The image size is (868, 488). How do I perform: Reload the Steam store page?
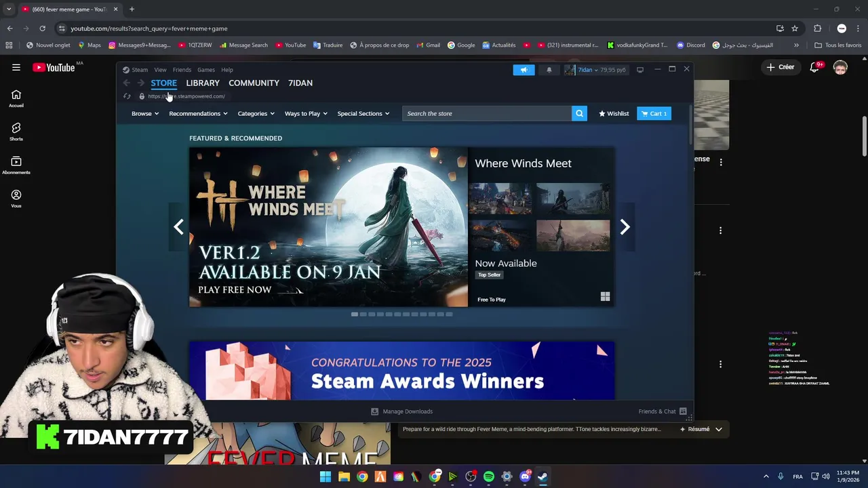127,96
